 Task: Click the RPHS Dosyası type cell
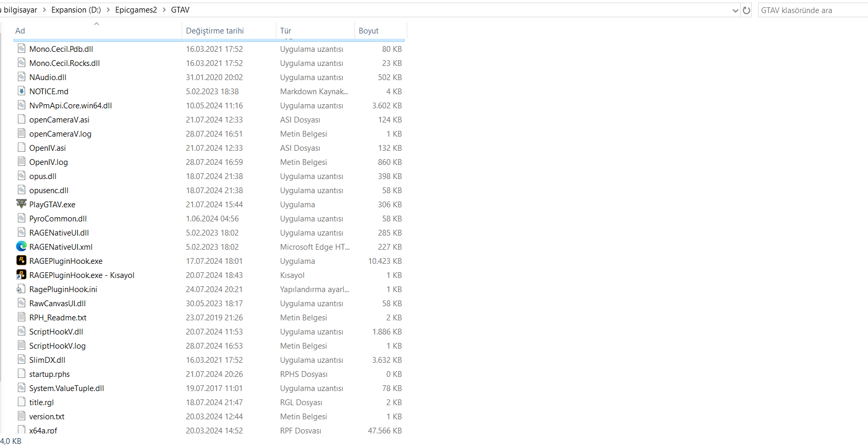click(x=304, y=374)
